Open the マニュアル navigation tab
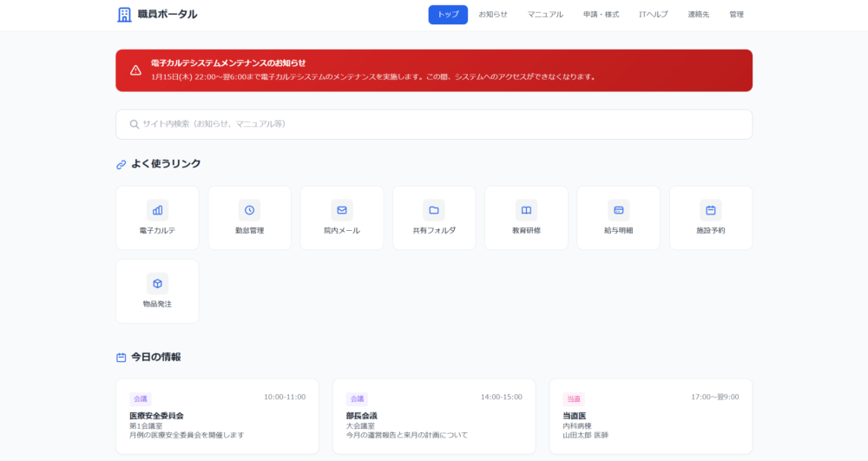868x461 pixels. tap(545, 15)
